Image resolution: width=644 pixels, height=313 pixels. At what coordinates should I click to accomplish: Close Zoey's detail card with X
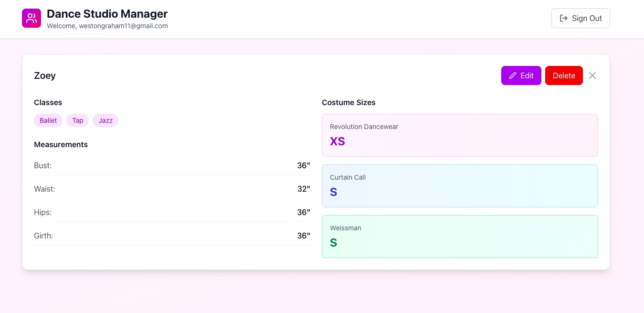click(x=592, y=76)
